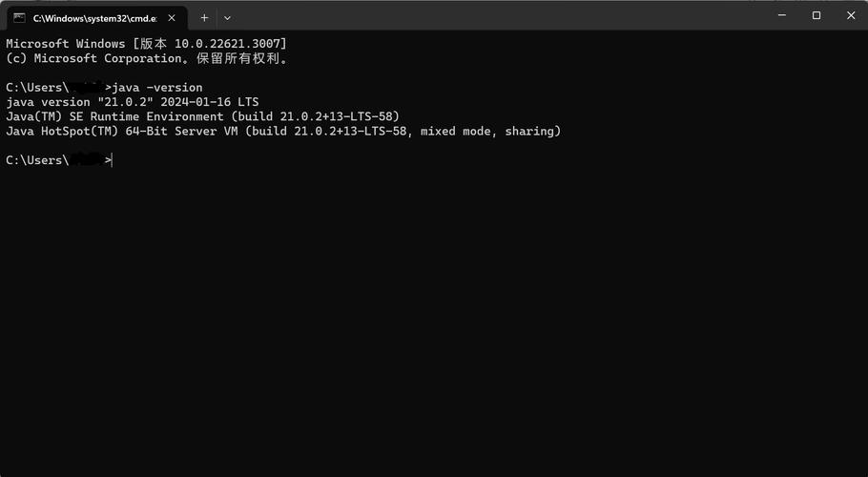868x477 pixels.
Task: Maximize the terminal window
Action: pyautogui.click(x=816, y=15)
